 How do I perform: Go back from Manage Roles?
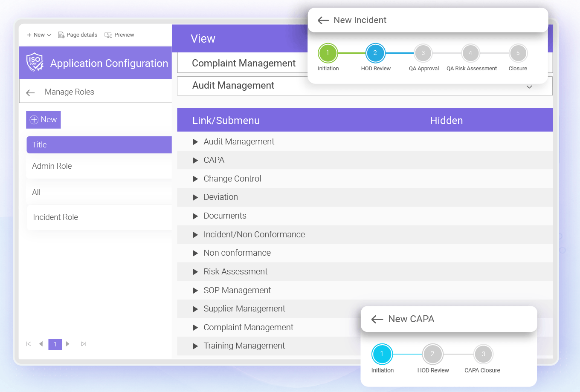(x=30, y=92)
